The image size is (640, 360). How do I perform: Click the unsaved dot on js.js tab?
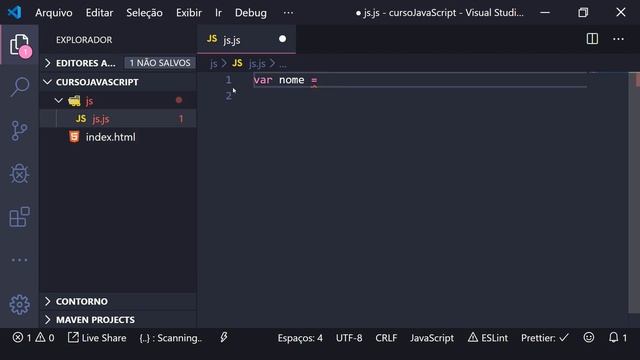point(282,39)
